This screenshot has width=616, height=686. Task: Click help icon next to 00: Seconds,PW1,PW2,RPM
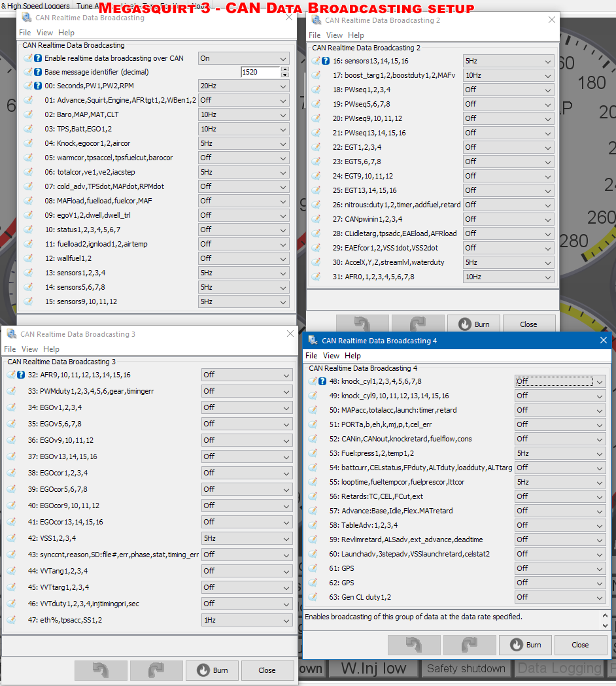click(x=38, y=86)
